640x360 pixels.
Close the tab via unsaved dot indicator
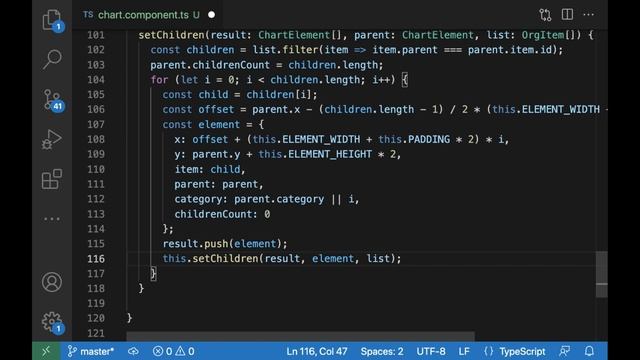tap(211, 15)
